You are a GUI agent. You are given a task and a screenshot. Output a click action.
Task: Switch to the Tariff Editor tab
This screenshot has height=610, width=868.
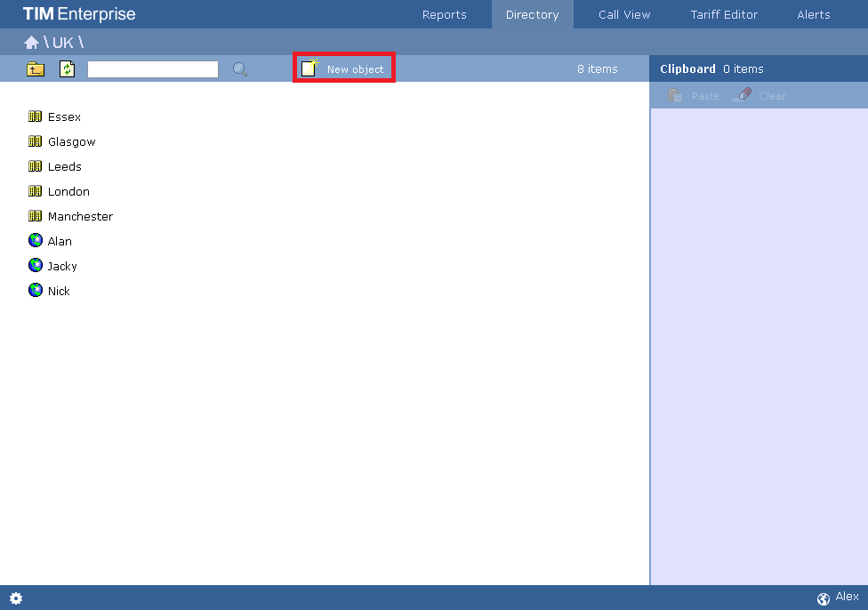[x=723, y=14]
